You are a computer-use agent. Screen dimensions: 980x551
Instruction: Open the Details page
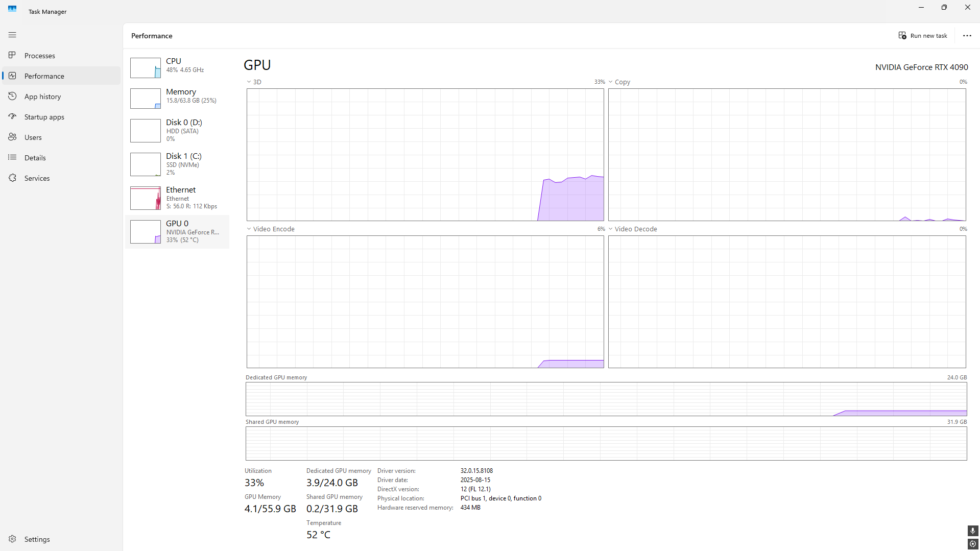(61, 157)
